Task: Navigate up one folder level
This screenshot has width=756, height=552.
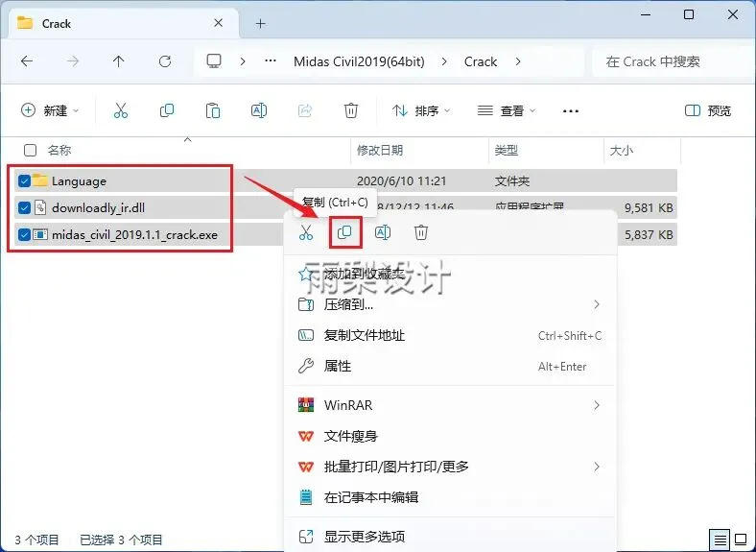Action: click(x=119, y=61)
